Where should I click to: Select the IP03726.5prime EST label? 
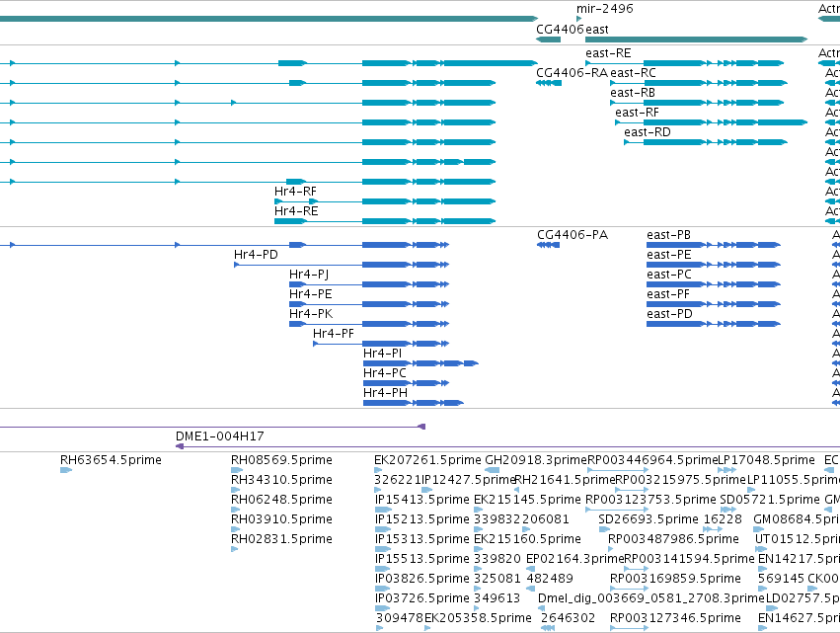[422, 598]
